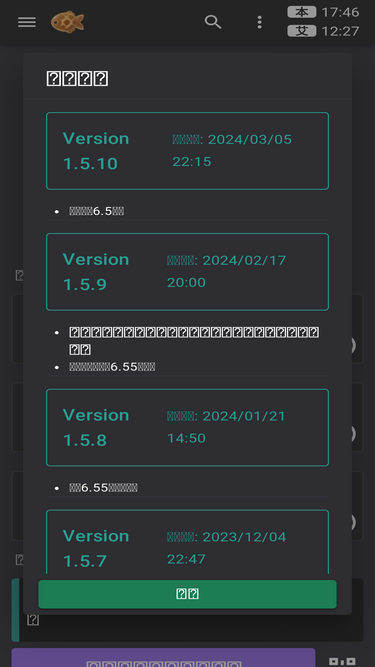The image size is (375, 667).
Task: Open the three-dot overflow menu
Action: point(259,22)
